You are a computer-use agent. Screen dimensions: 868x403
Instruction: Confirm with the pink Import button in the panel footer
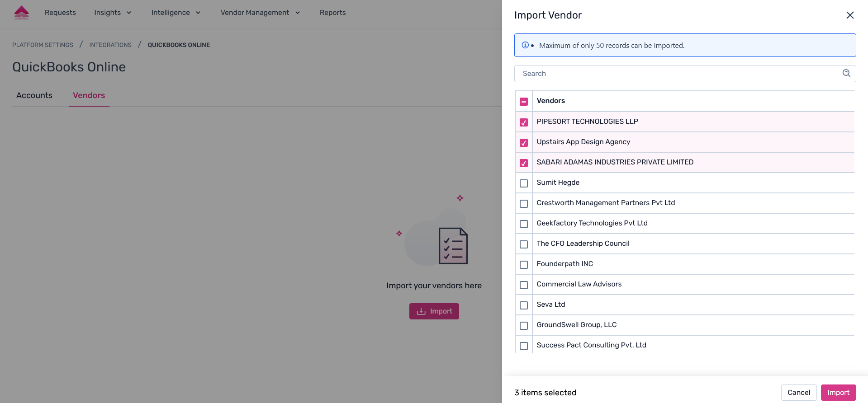(838, 393)
